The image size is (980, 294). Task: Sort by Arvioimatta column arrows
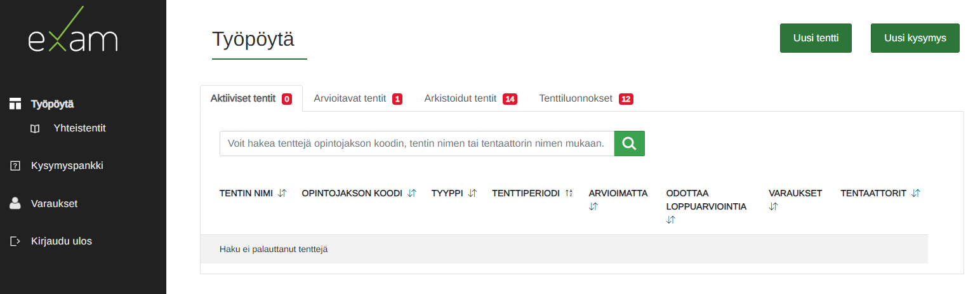[x=593, y=206]
